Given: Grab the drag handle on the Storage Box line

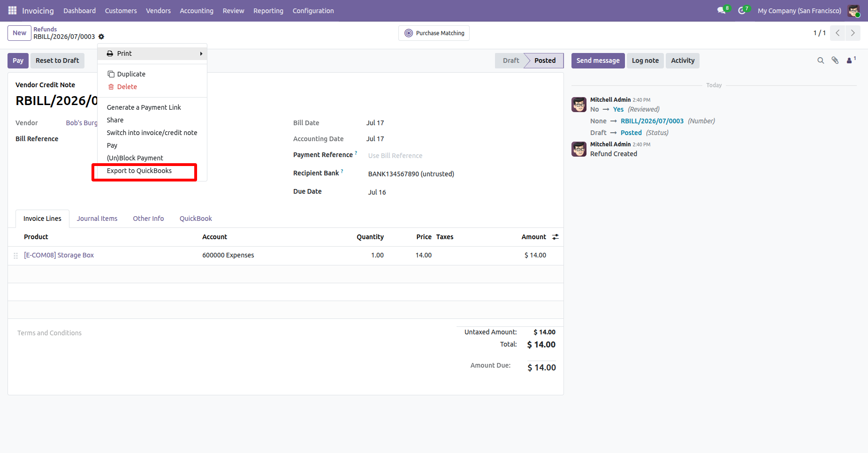Looking at the screenshot, I should [15, 256].
